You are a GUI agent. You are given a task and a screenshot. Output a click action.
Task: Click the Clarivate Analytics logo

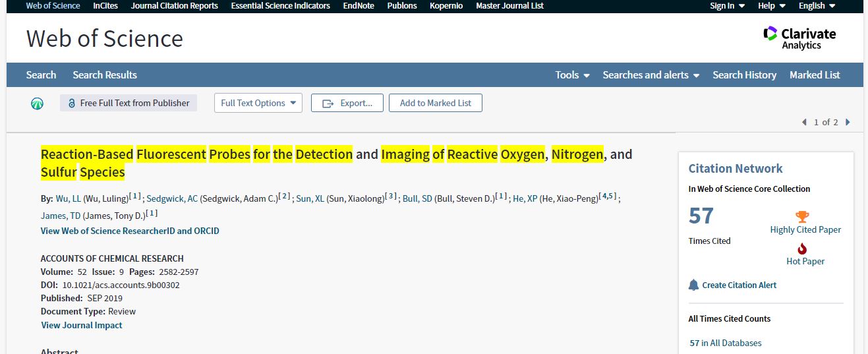click(799, 38)
